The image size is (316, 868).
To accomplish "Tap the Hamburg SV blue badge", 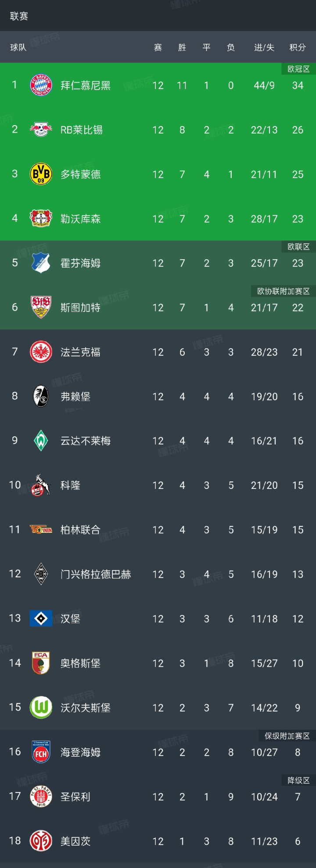I will 41,618.
